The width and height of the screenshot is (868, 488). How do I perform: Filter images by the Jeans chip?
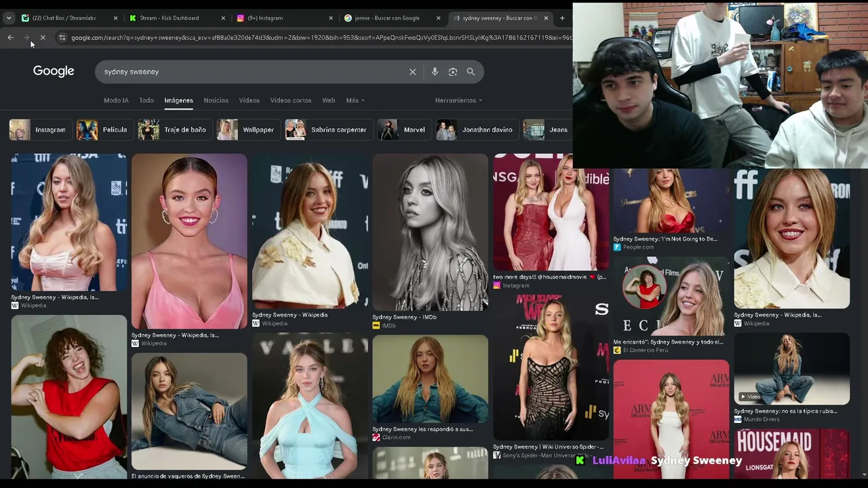click(x=547, y=129)
